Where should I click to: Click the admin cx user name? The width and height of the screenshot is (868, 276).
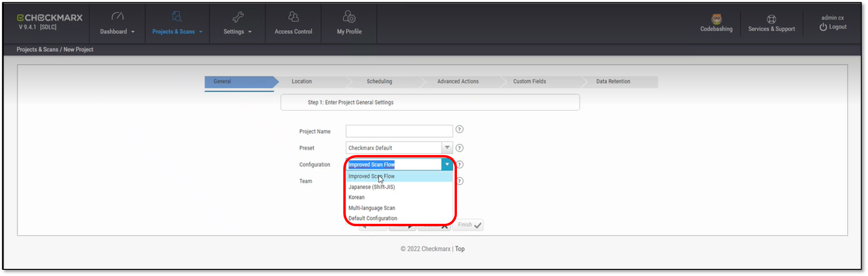coord(832,18)
